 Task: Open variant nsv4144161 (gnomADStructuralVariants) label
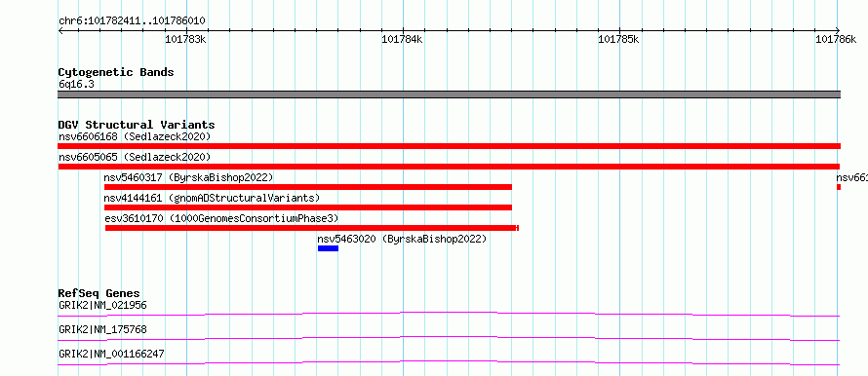[x=212, y=198]
